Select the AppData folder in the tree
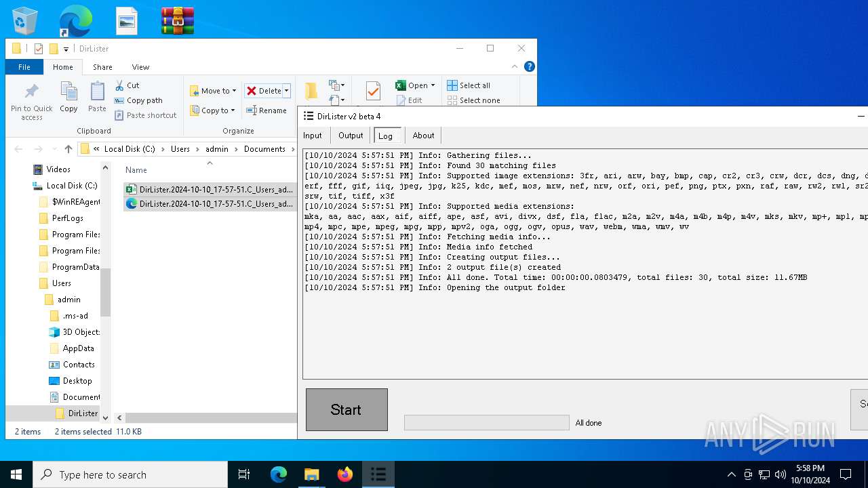This screenshot has height=488, width=868. (72, 348)
